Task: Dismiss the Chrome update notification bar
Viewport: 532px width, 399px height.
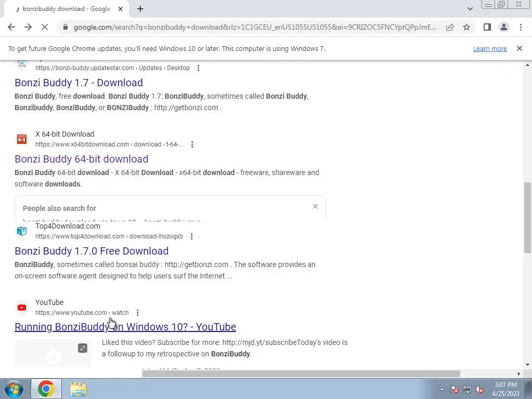Action: tap(520, 48)
